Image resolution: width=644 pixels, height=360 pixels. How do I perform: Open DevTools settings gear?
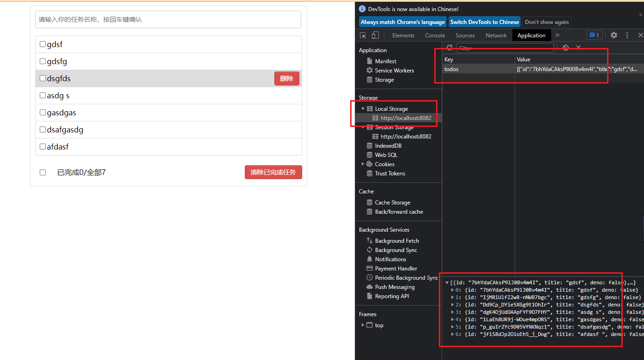pyautogui.click(x=614, y=35)
